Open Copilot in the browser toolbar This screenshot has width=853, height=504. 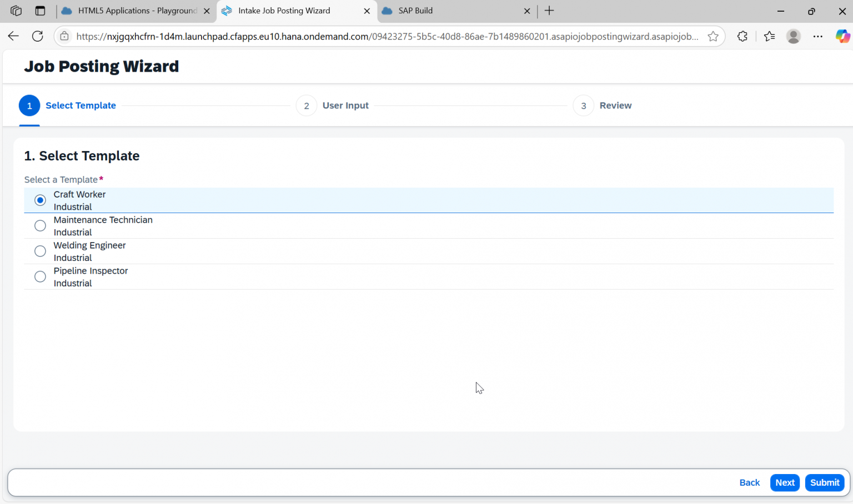pyautogui.click(x=842, y=36)
